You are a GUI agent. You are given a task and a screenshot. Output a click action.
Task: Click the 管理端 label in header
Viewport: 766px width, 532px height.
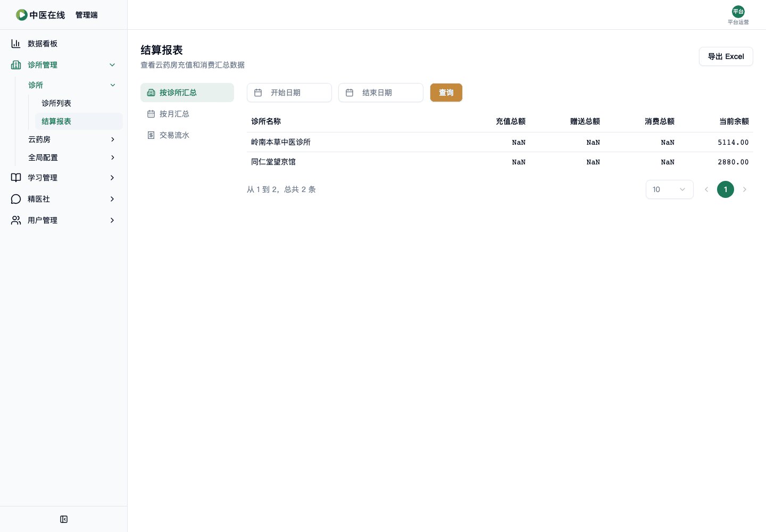87,15
